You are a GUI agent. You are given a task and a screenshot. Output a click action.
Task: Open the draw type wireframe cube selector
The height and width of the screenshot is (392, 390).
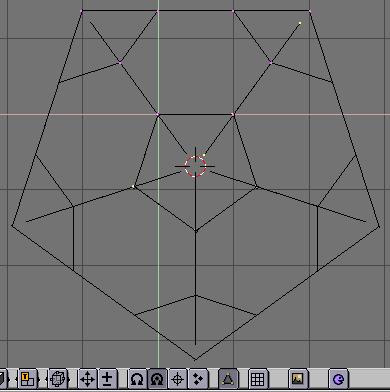coord(58,379)
